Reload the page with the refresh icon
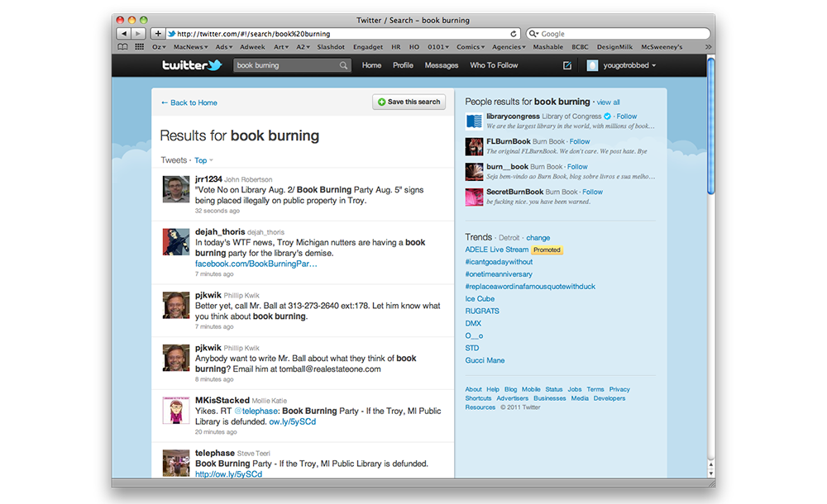 click(x=514, y=34)
